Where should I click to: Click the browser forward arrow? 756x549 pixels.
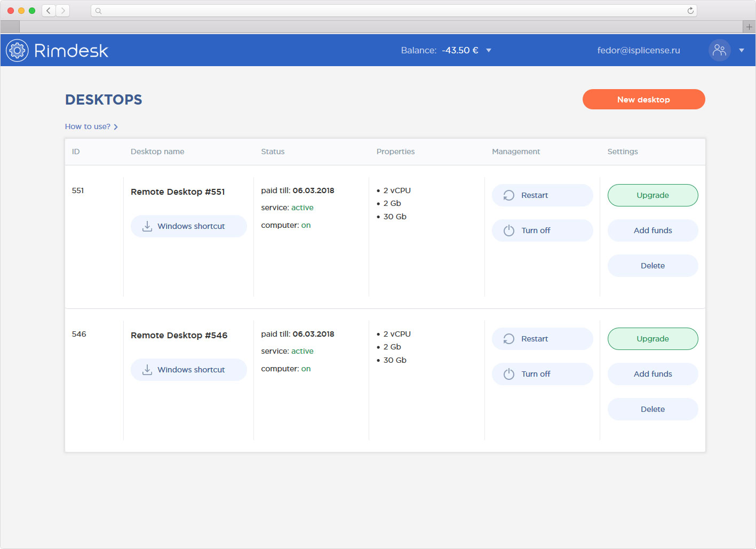[63, 11]
